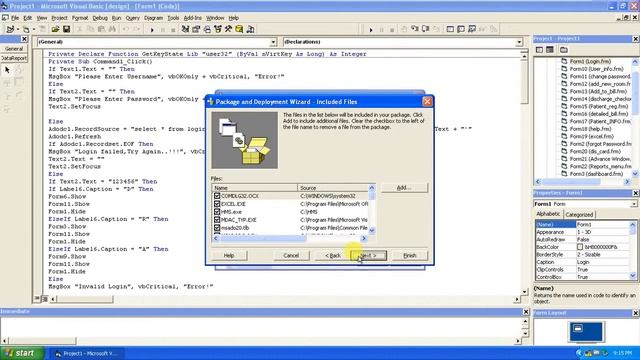Uncheck the msado20.tlb file checkbox
This screenshot has height=360, width=640.
tap(217, 228)
